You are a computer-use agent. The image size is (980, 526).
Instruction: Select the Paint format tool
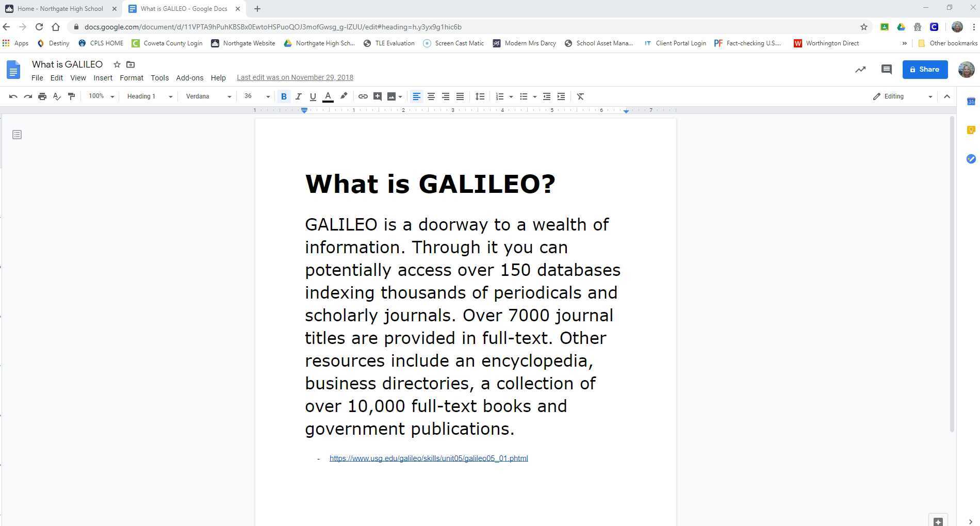71,96
